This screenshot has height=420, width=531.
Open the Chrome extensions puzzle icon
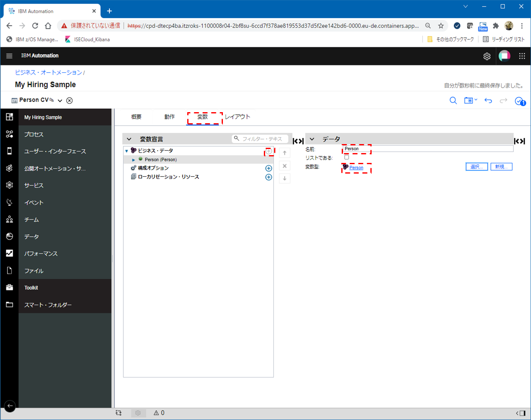tap(496, 26)
